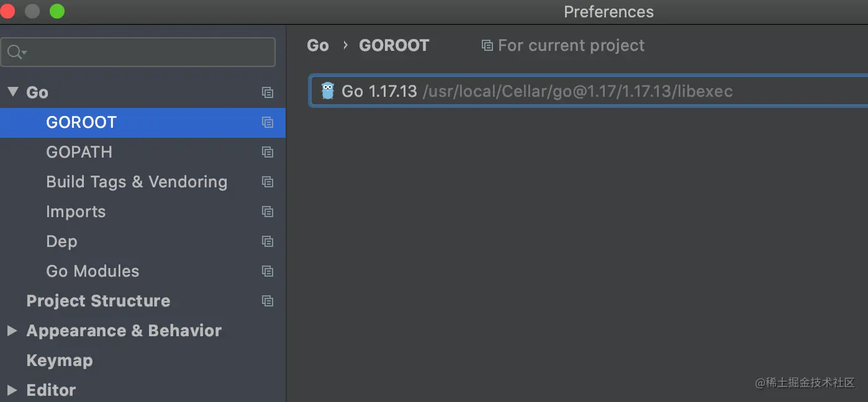Click project-level icon beside Dep
This screenshot has height=402, width=868.
point(268,241)
